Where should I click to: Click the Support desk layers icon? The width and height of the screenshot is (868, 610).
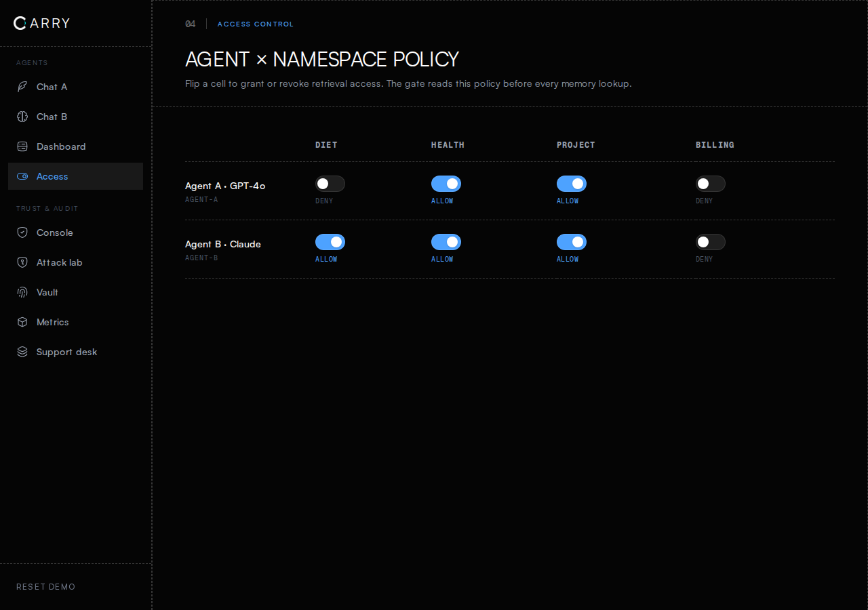tap(22, 352)
